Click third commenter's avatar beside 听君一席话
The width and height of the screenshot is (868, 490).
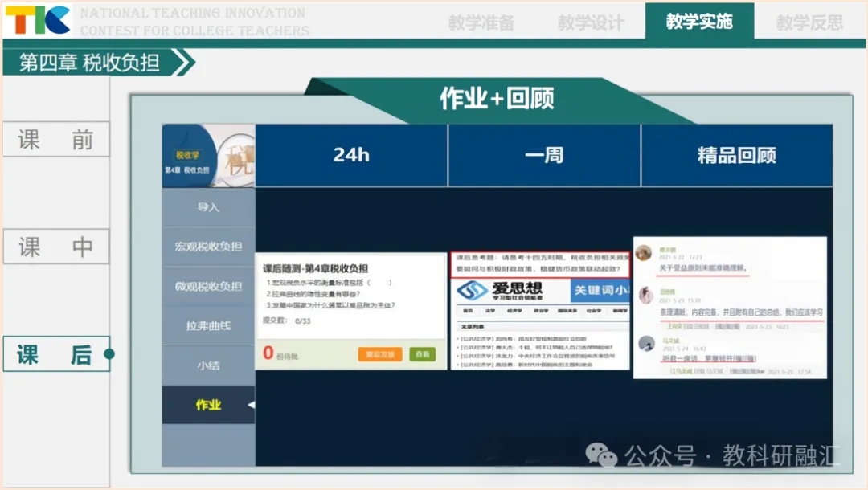[x=646, y=344]
